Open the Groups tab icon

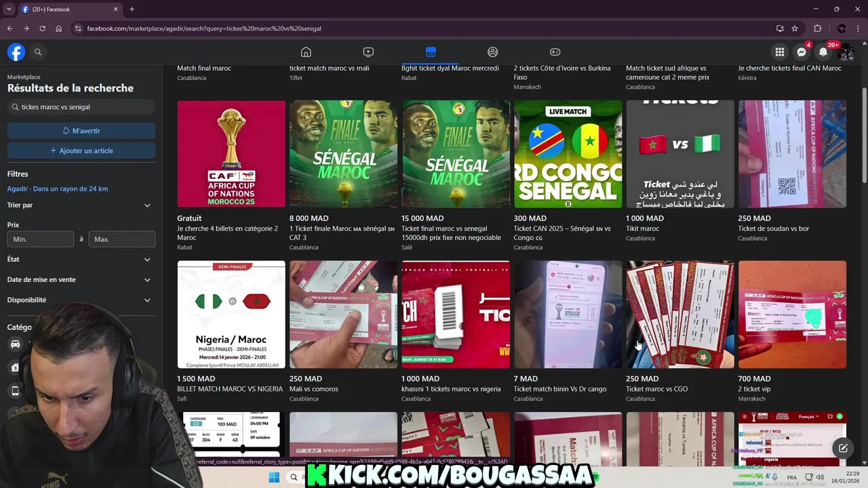coord(493,52)
